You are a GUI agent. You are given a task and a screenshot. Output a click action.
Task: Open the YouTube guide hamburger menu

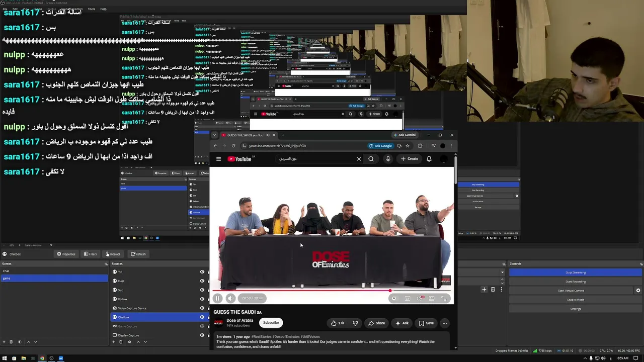pyautogui.click(x=218, y=159)
